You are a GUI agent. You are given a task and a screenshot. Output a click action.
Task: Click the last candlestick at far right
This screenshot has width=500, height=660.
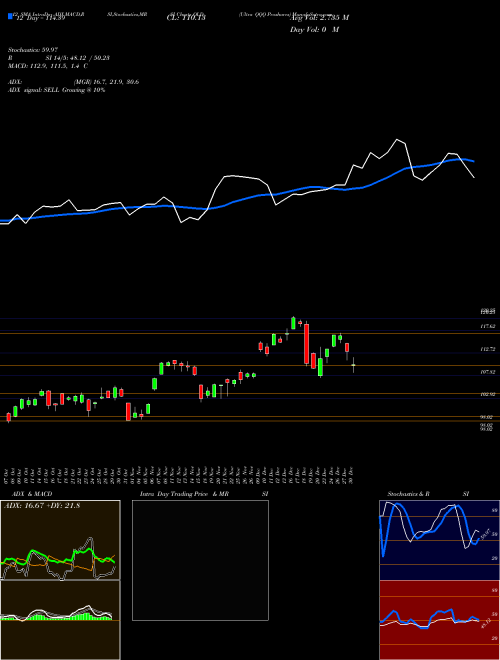pos(354,365)
